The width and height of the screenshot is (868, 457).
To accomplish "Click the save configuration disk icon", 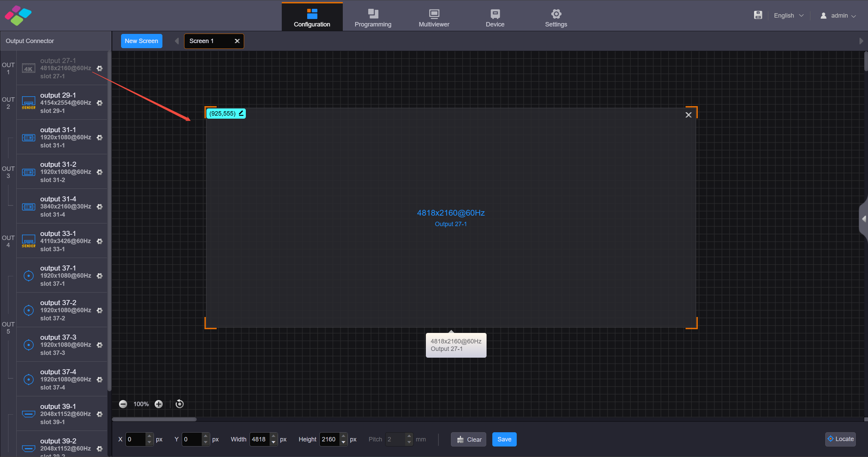I will tap(758, 15).
